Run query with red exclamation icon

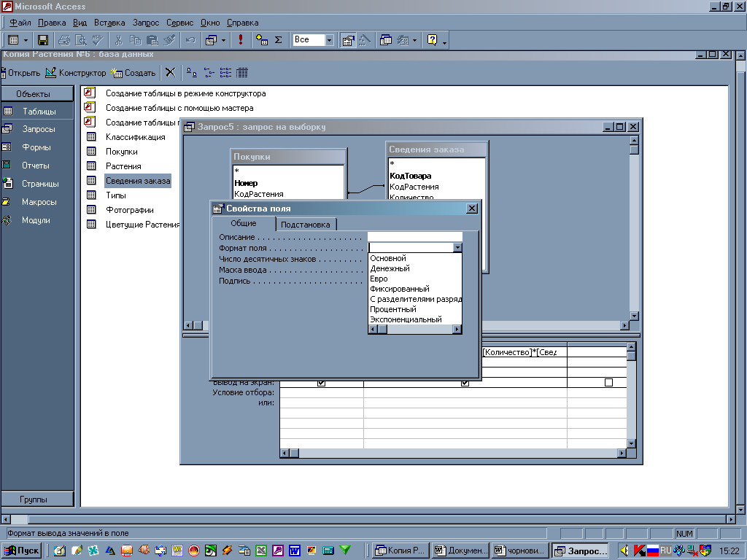241,40
